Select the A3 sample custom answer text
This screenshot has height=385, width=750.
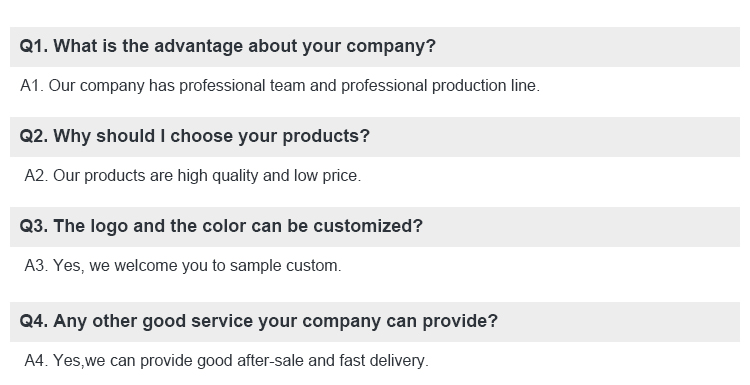pyautogui.click(x=183, y=266)
